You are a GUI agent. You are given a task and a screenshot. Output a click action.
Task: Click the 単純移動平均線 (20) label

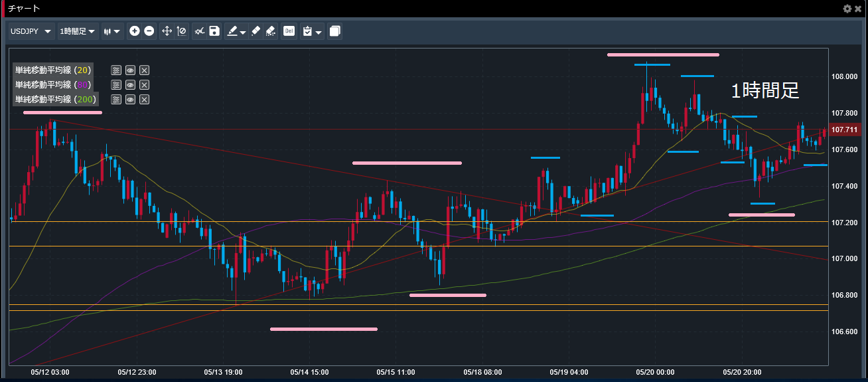click(x=53, y=70)
